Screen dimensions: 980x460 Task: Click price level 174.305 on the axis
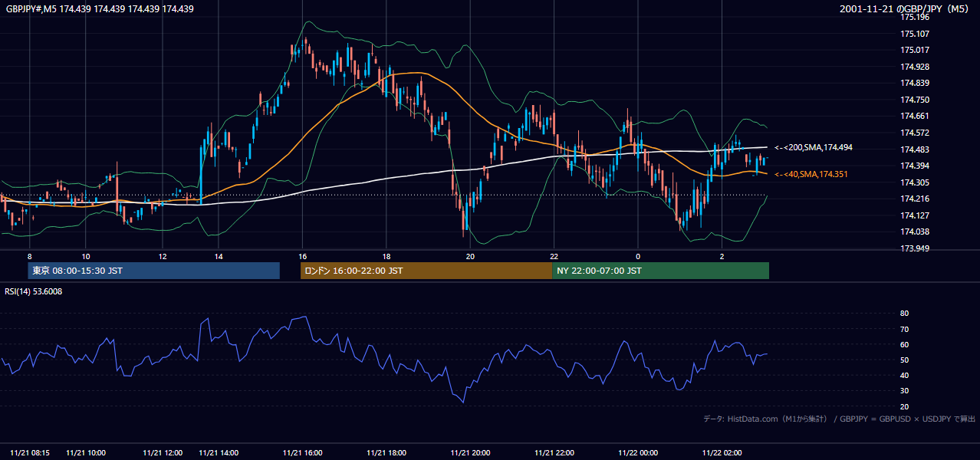(915, 182)
